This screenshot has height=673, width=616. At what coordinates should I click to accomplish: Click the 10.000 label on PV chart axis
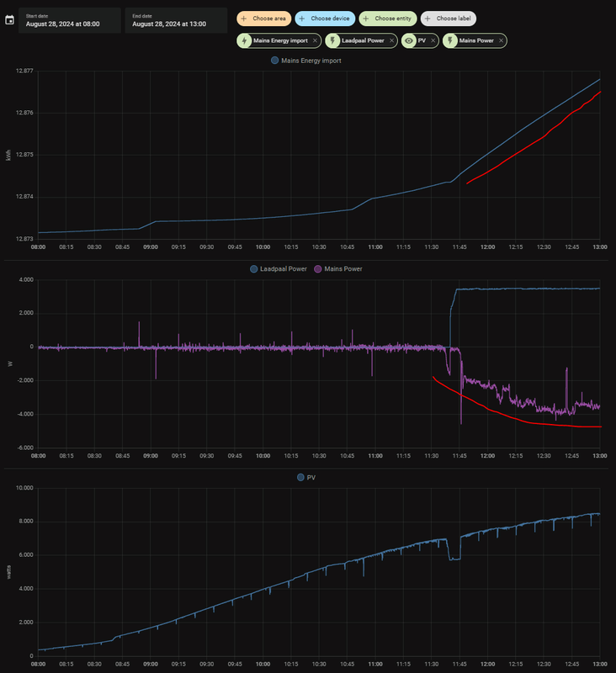coord(24,488)
